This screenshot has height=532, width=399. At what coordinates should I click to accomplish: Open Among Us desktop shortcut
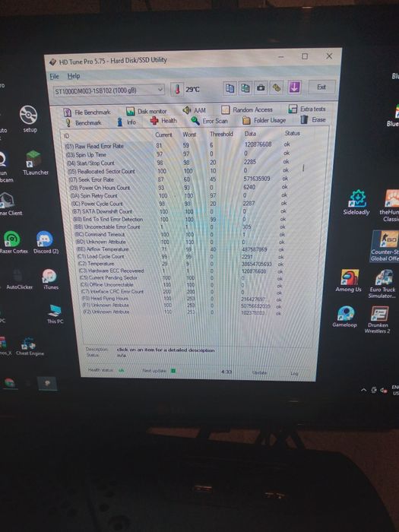348,281
